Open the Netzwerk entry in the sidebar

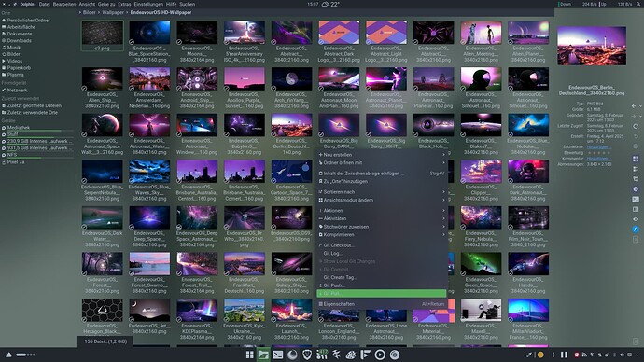coord(14,90)
